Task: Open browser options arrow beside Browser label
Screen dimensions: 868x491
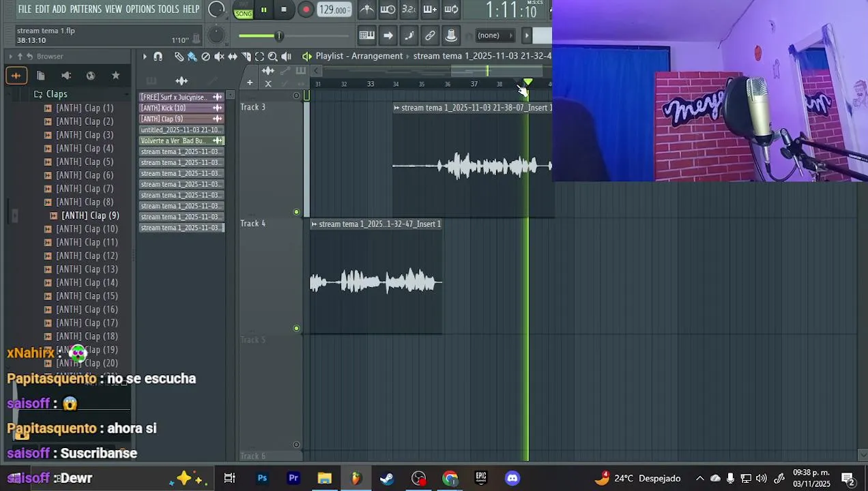Action: tap(10, 57)
